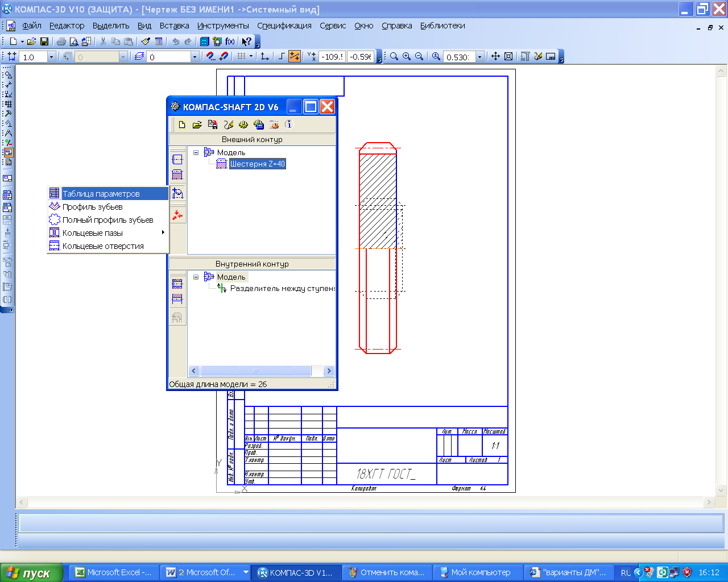Image resolution: width=728 pixels, height=582 pixels.
Task: Click the Внутренний контур header
Action: click(x=252, y=264)
